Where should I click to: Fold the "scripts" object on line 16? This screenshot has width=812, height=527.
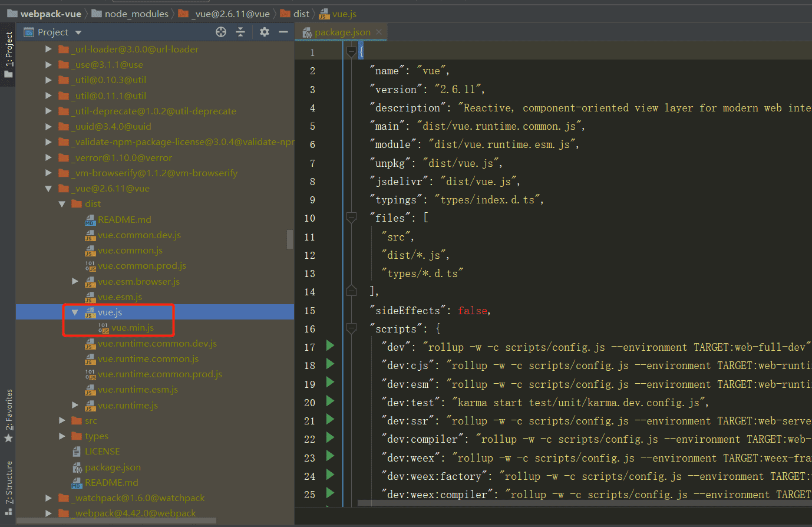coord(351,329)
